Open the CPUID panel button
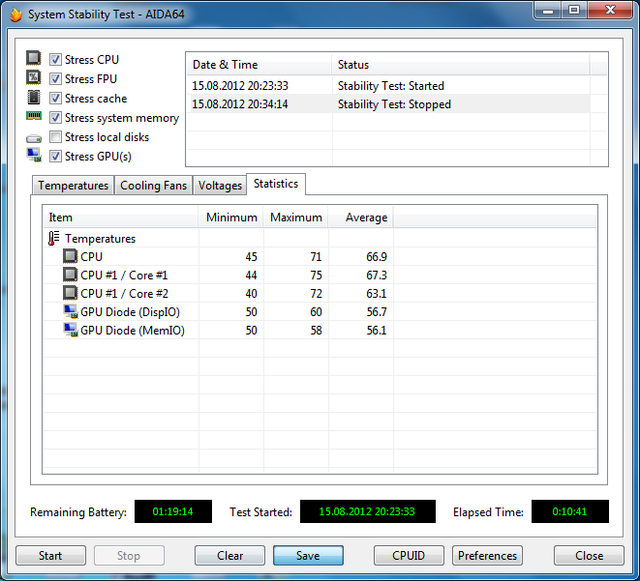640x581 pixels. click(409, 556)
